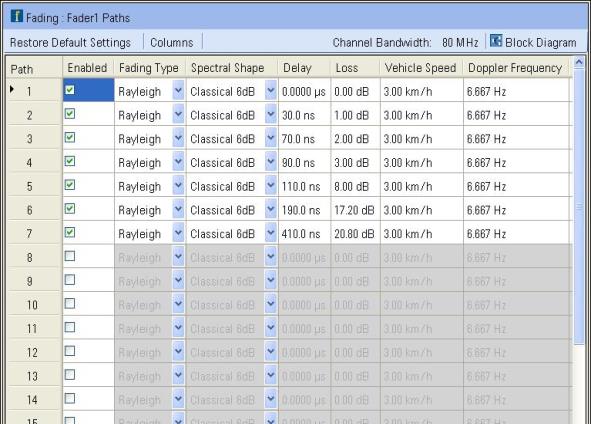Image resolution: width=591 pixels, height=424 pixels.
Task: Click the Doppler Frequency column header
Action: [x=515, y=68]
